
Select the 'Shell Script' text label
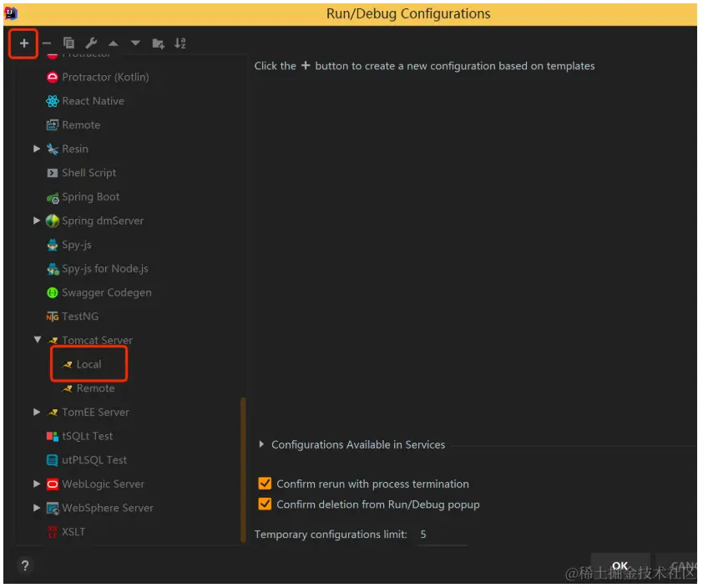click(89, 173)
